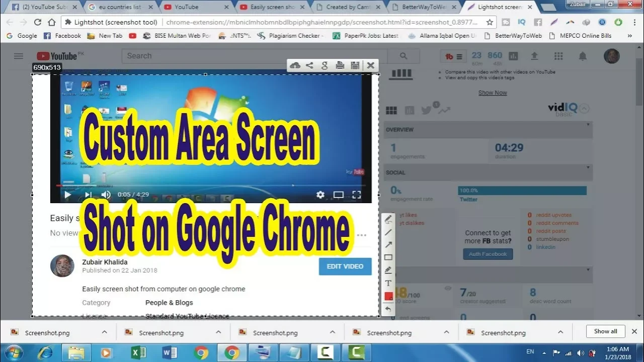The image size is (644, 362).
Task: Expand the bookmarks overflow chevron
Action: tap(629, 36)
